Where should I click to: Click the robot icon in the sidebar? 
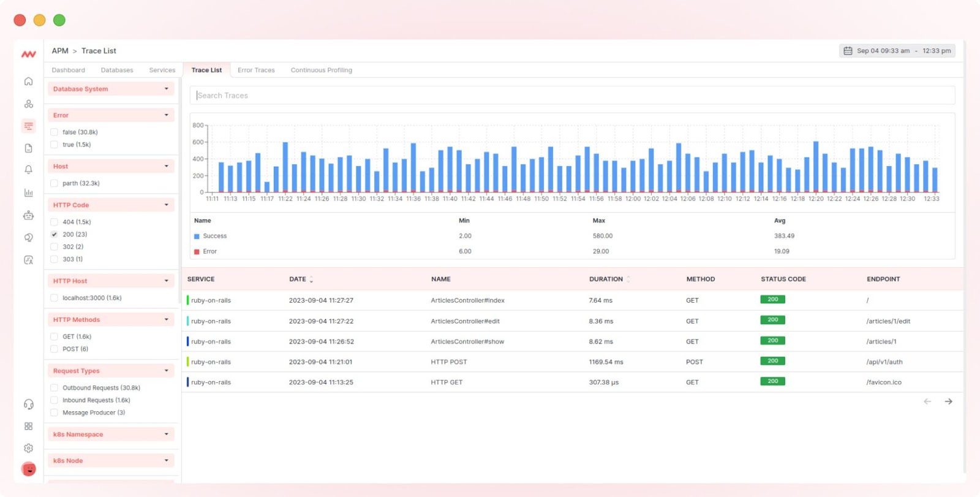point(28,215)
